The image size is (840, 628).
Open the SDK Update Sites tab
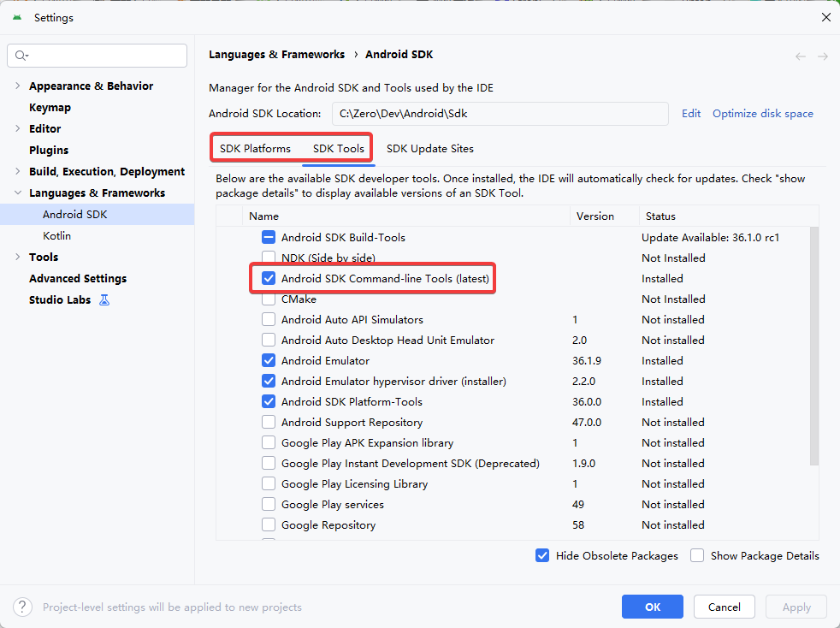coord(430,148)
